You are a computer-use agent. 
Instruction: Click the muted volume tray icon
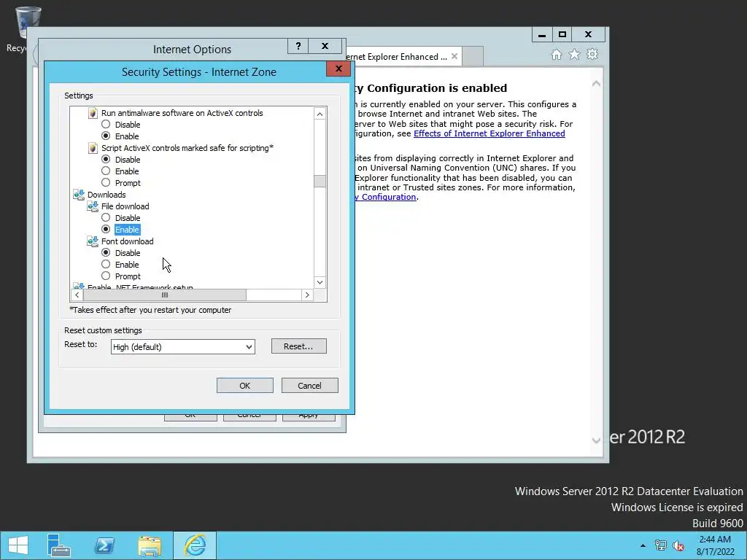coord(678,545)
